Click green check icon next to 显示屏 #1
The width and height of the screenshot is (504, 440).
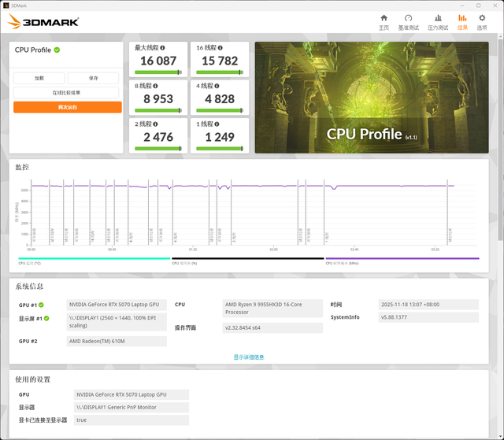tap(46, 319)
